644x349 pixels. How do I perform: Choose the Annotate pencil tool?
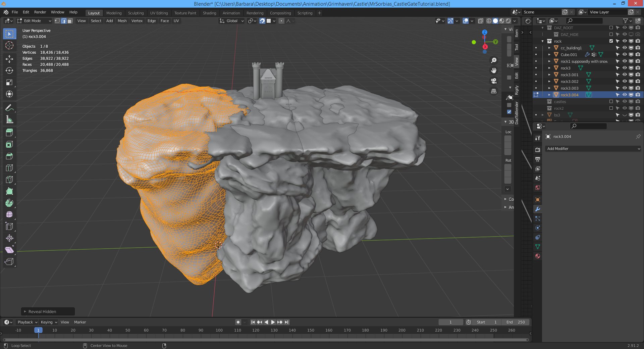(9, 108)
